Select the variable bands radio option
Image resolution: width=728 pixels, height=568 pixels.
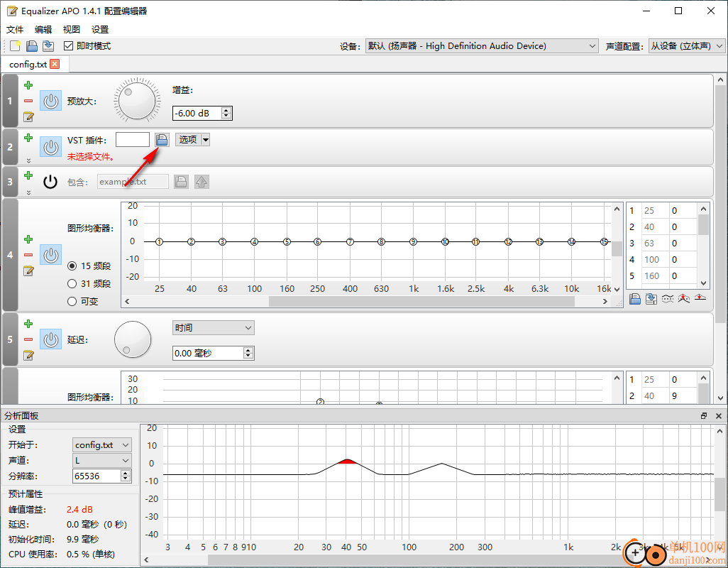[x=72, y=302]
